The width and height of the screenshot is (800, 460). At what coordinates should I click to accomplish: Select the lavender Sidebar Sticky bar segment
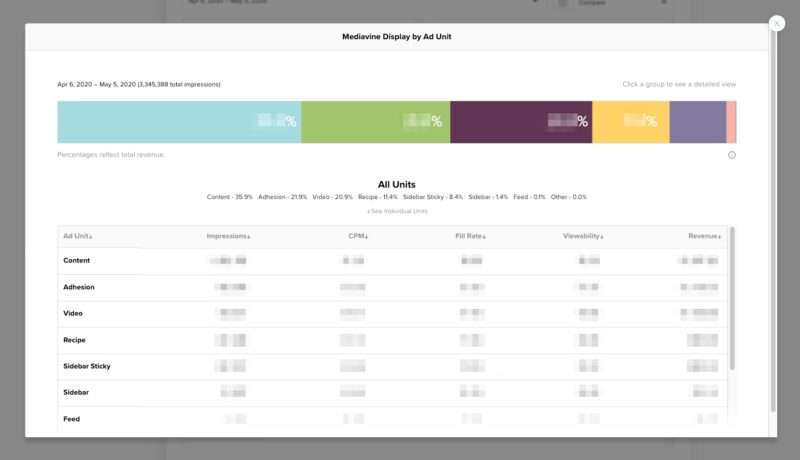pos(697,122)
